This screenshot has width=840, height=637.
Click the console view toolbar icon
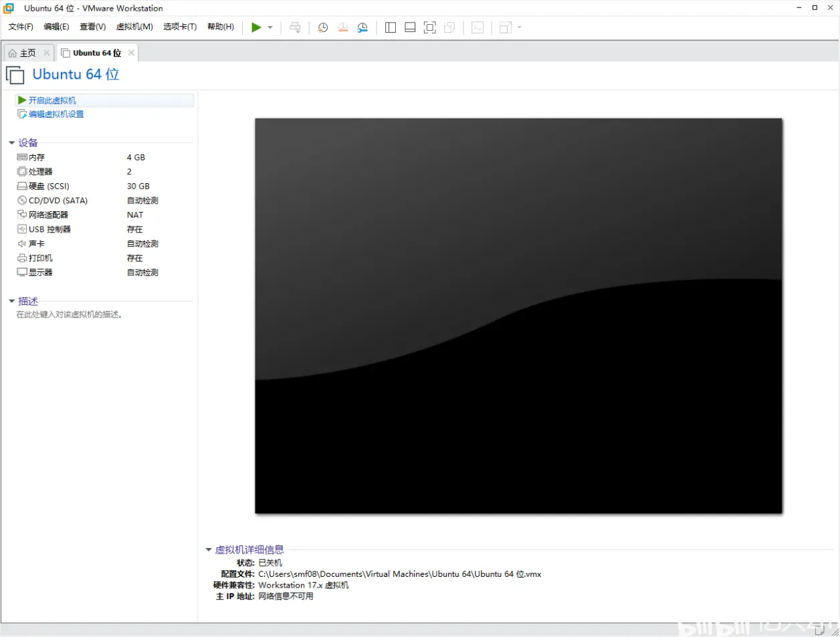coord(478,27)
